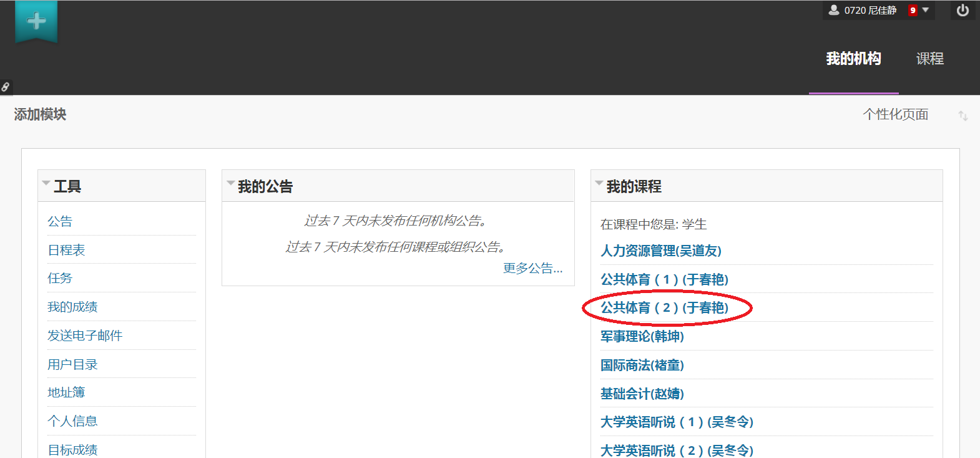Click the power logout icon
This screenshot has height=458, width=980.
click(x=963, y=11)
